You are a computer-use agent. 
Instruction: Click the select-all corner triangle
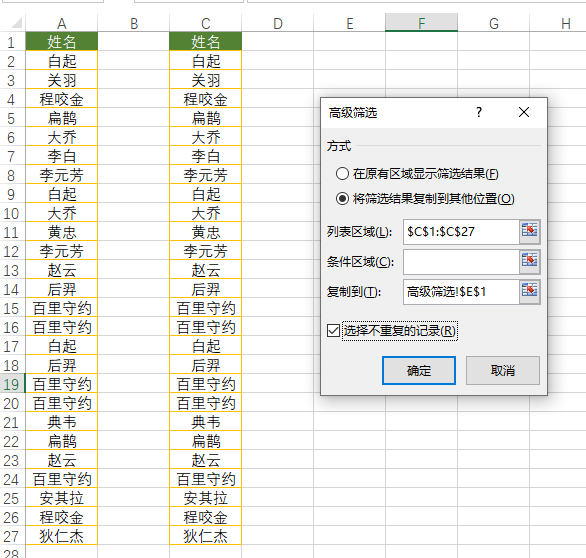(16, 24)
